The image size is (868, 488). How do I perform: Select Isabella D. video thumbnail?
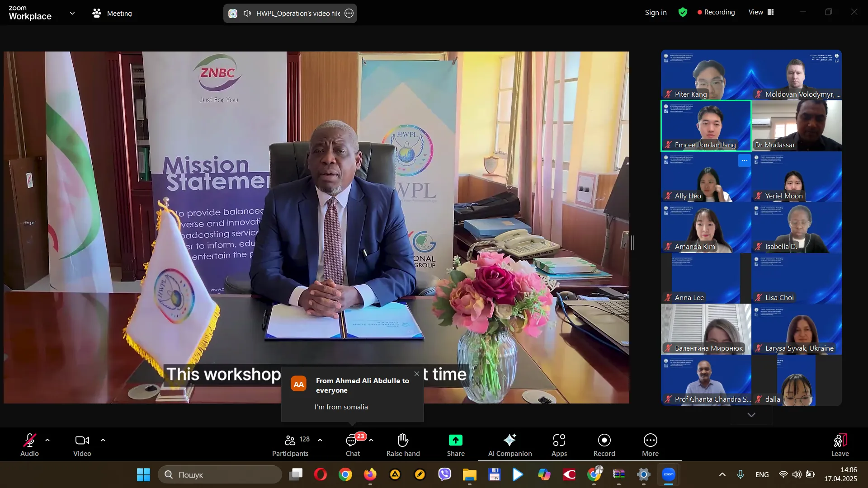(x=797, y=228)
